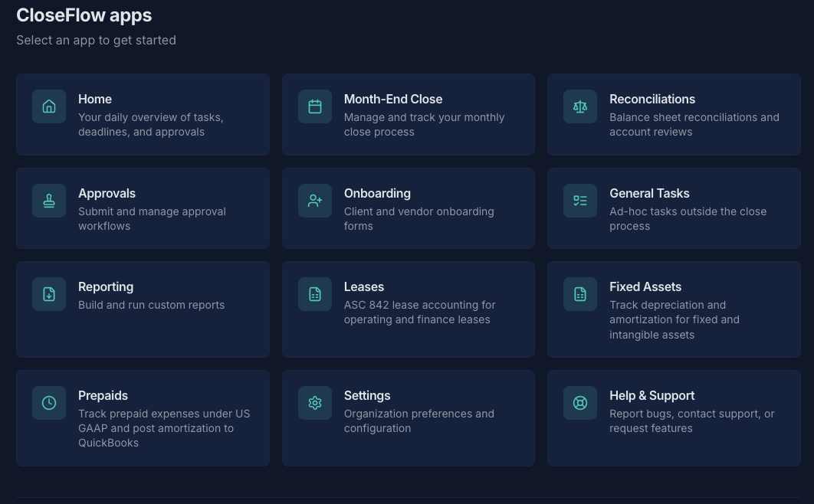This screenshot has height=504, width=814.
Task: Click 'Organization preferences and configuration' text
Action: [419, 421]
